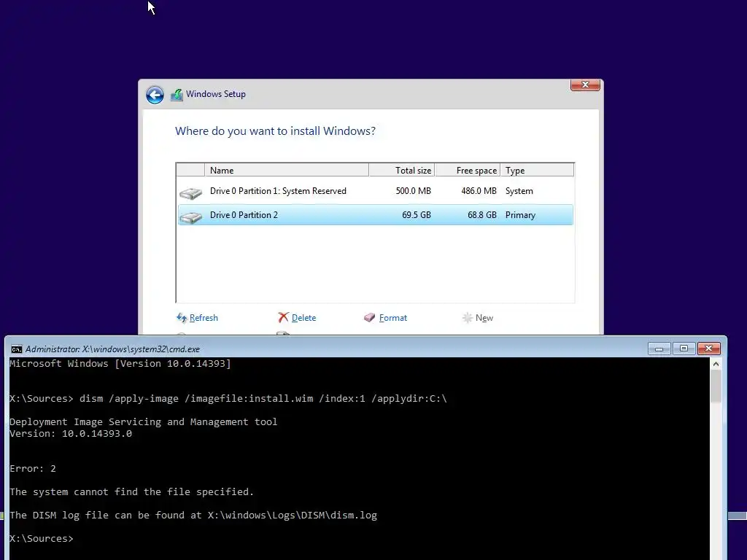Viewport: 747px width, 560px height.
Task: Click the Primary type cell
Action: pos(520,215)
